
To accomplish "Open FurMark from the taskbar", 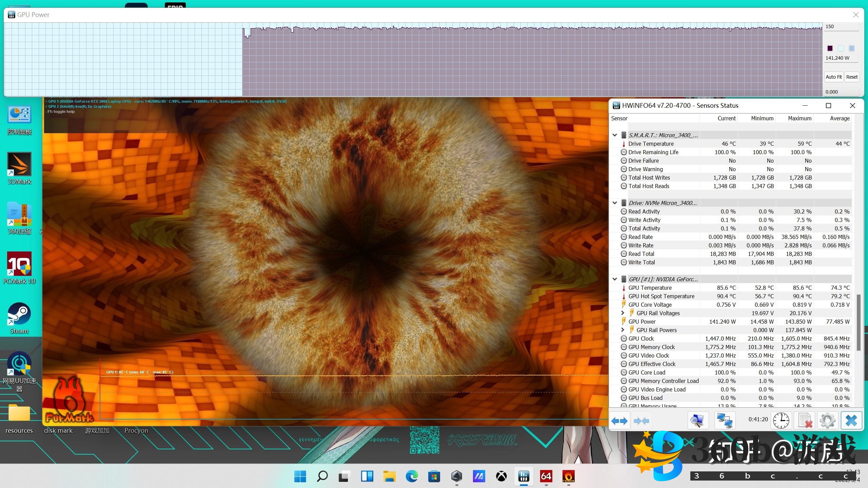I will (x=568, y=476).
